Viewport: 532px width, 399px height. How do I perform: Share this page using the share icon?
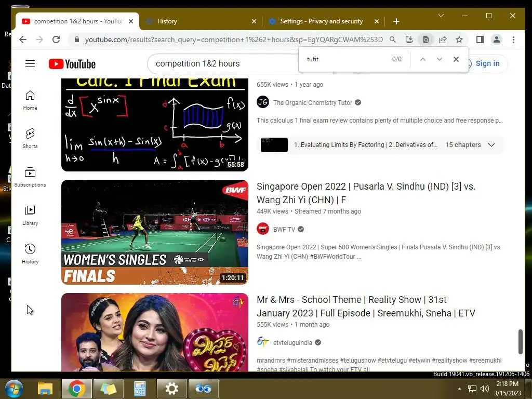click(443, 39)
